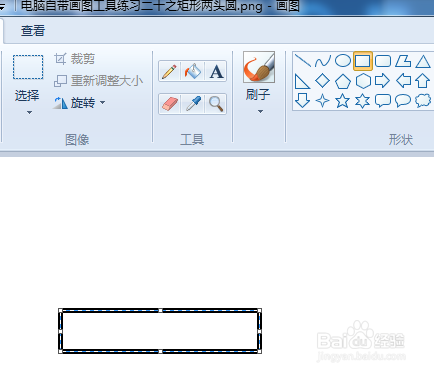The image size is (434, 374).
Task: Switch to the View tab
Action: [x=33, y=31]
